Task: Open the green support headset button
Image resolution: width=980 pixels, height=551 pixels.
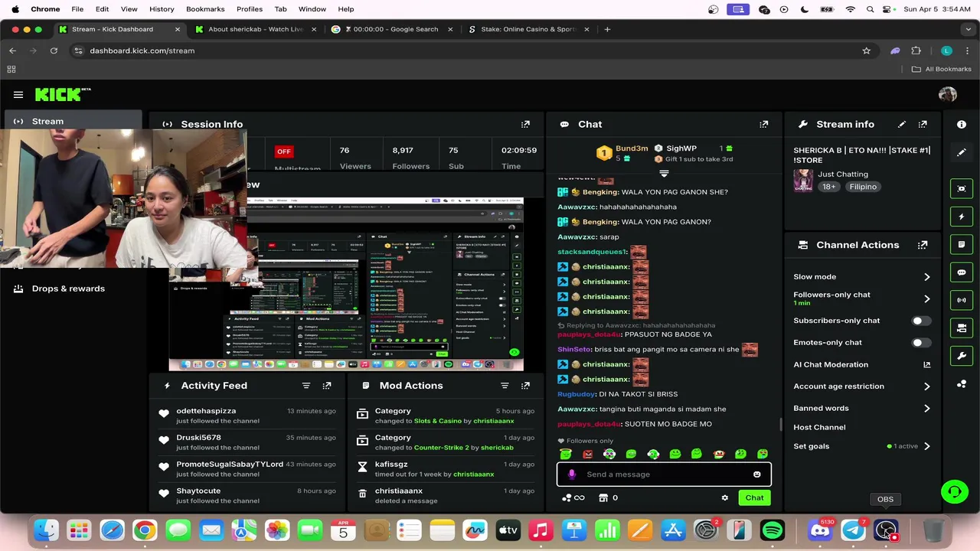Action: 954,491
